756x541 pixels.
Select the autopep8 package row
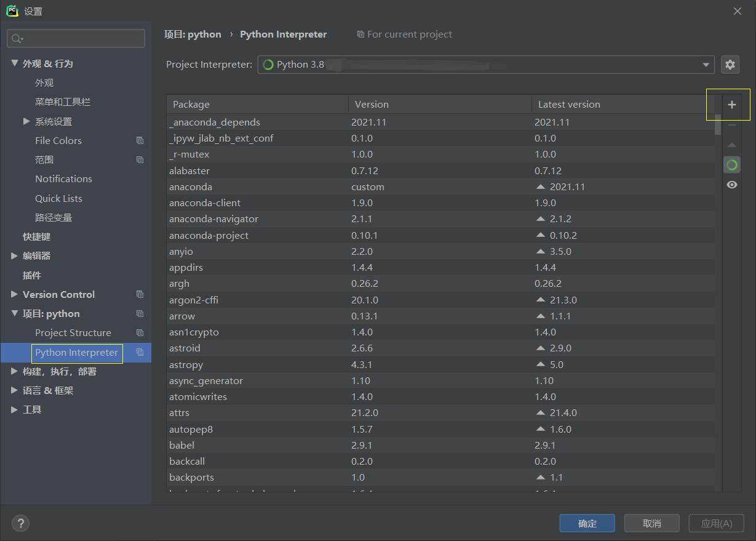440,430
